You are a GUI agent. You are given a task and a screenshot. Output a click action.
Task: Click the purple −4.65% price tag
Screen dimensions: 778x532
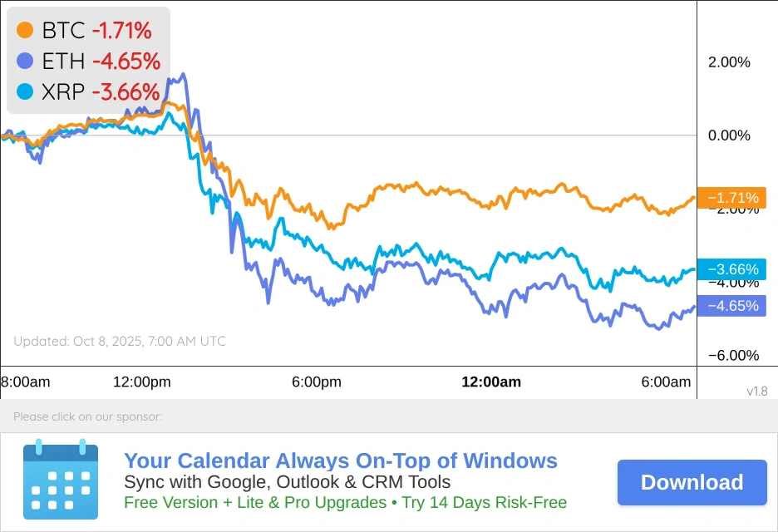[x=732, y=306]
